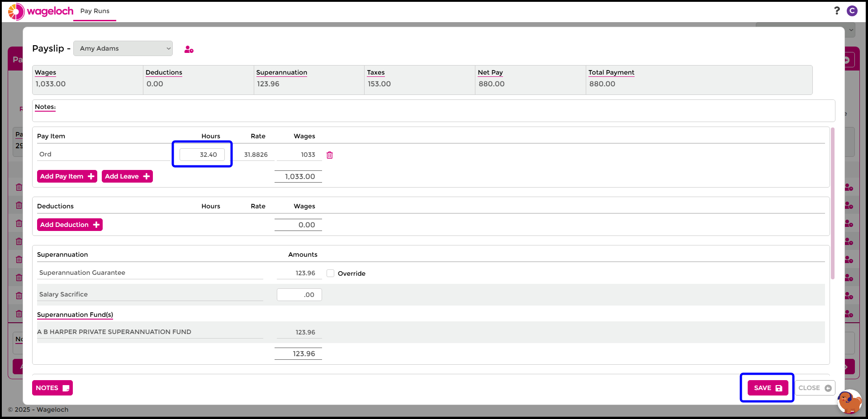
Task: Click Close to dismiss the payslip
Action: pyautogui.click(x=815, y=388)
